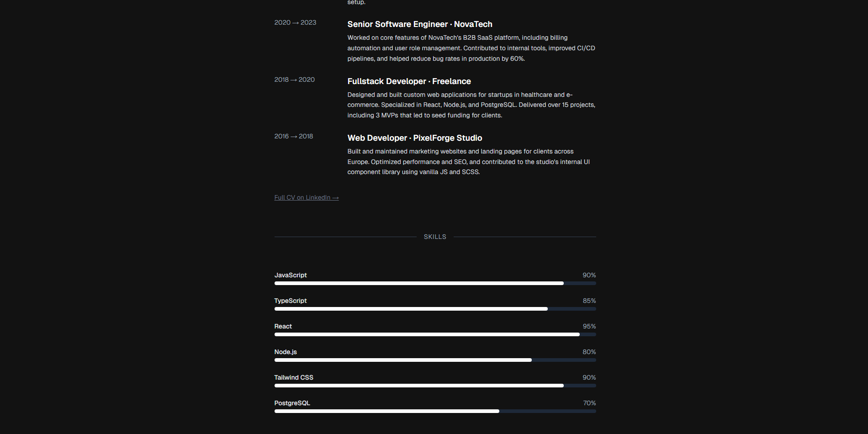Viewport: 868px width, 434px height.
Task: Click the Tailwind CSS progress bar
Action: tap(435, 386)
